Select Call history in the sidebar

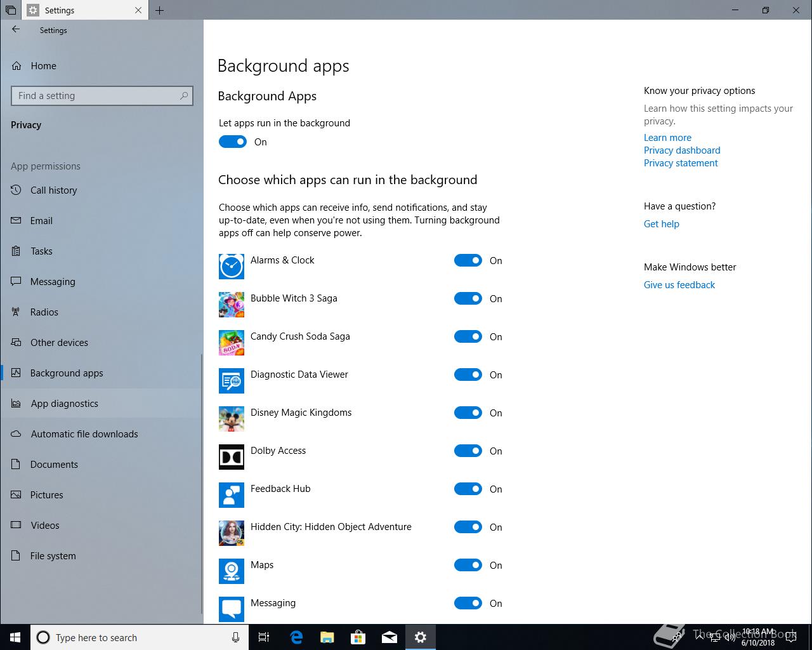[53, 190]
